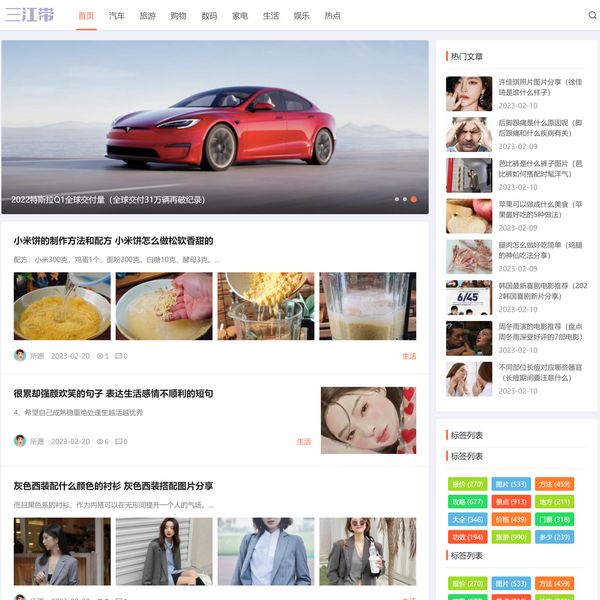Click the comment icon under 小米饼 article

click(x=118, y=356)
